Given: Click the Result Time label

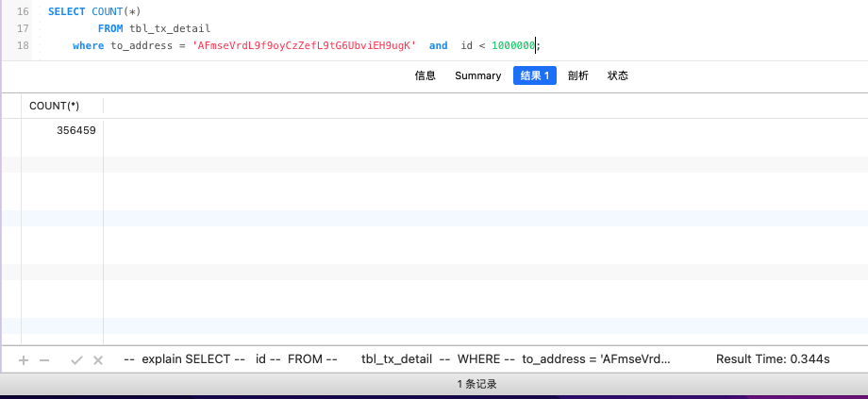Looking at the screenshot, I should coord(773,359).
